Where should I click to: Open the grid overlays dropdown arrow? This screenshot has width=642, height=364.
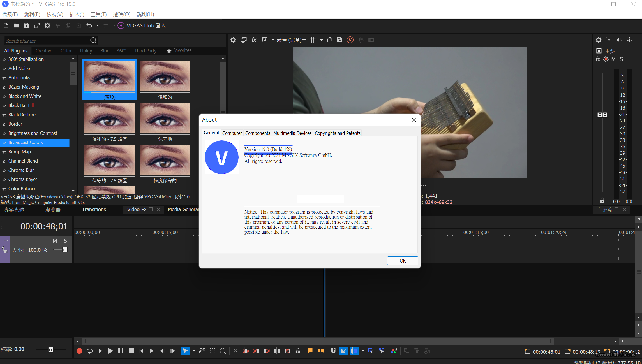click(x=321, y=40)
